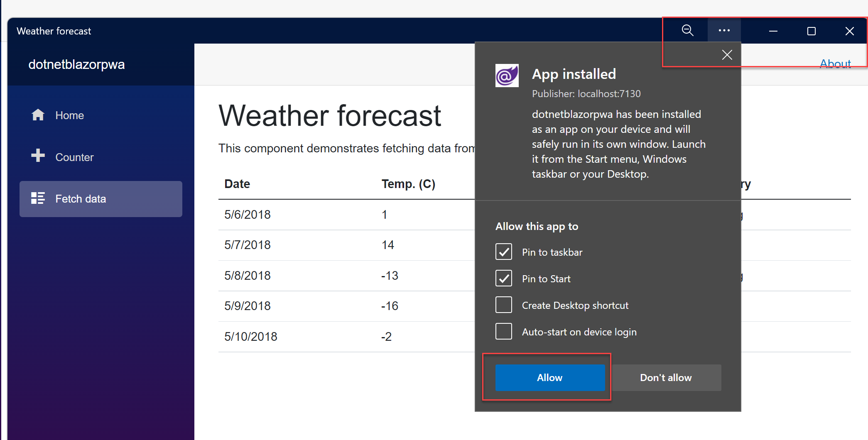Open Counter page from sidebar
Image resolution: width=868 pixels, height=440 pixels.
[x=74, y=157]
